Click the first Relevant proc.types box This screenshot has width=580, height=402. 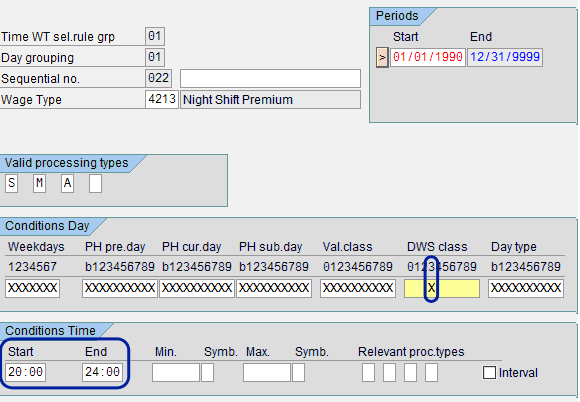click(368, 372)
